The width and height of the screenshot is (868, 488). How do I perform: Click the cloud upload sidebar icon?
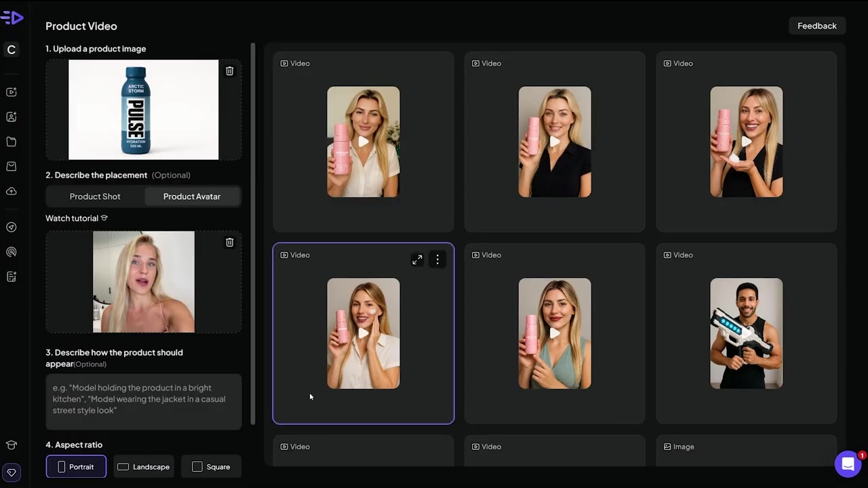(12, 191)
